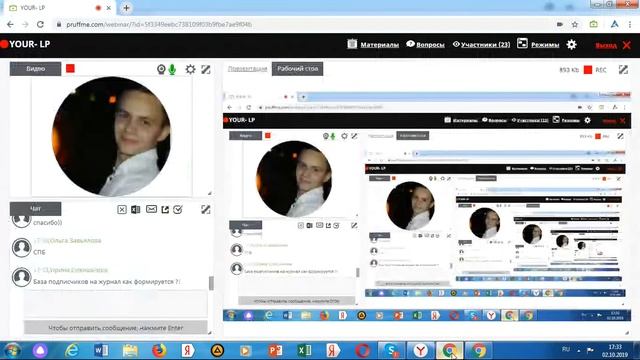
Task: Switch to the Рабочий стол tab
Action: (x=298, y=69)
